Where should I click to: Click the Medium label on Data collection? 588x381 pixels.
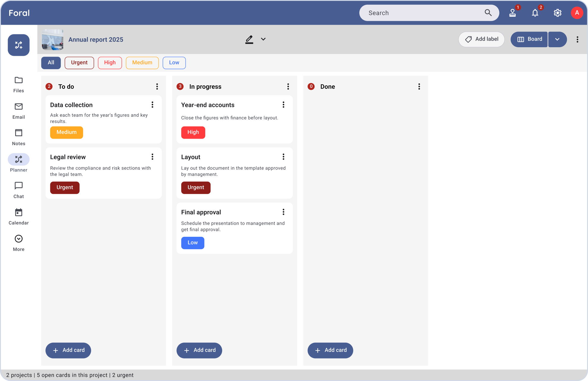(67, 132)
